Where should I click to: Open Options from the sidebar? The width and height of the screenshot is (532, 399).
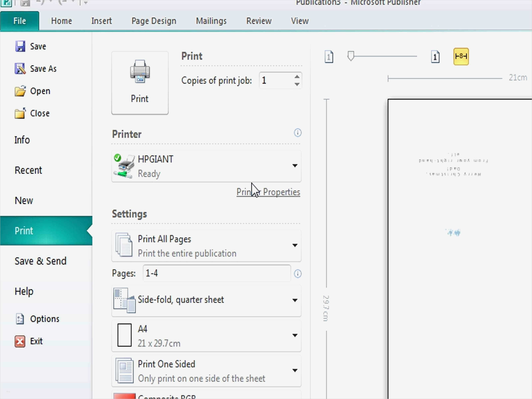(44, 319)
